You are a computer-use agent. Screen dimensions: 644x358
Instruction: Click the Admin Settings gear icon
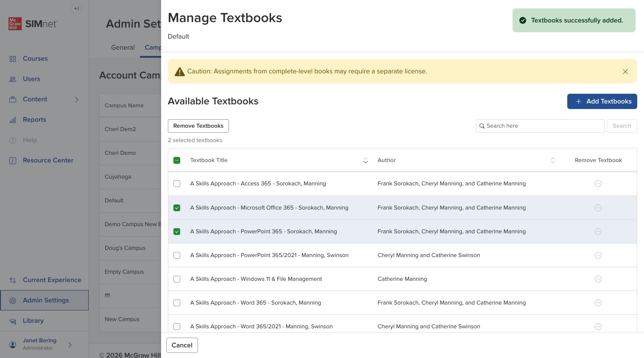(13, 301)
